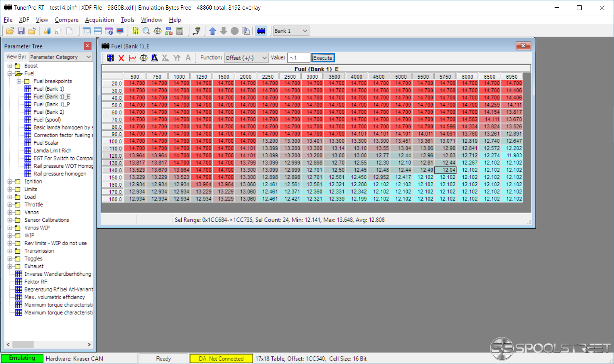This screenshot has width=614, height=364.
Task: Click the magnifying glass search icon
Action: (x=146, y=31)
